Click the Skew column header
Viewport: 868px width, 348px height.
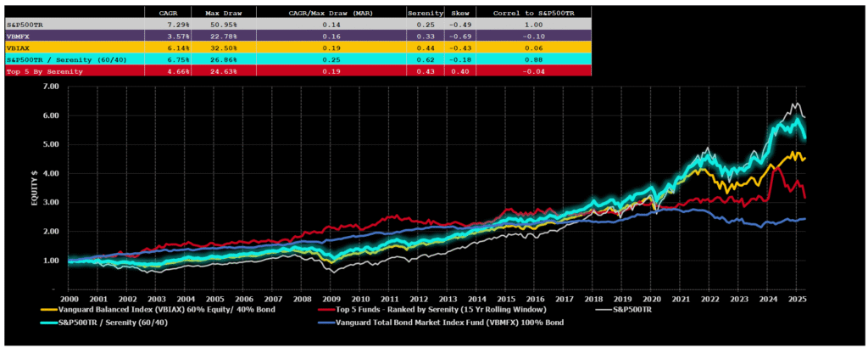(x=460, y=14)
